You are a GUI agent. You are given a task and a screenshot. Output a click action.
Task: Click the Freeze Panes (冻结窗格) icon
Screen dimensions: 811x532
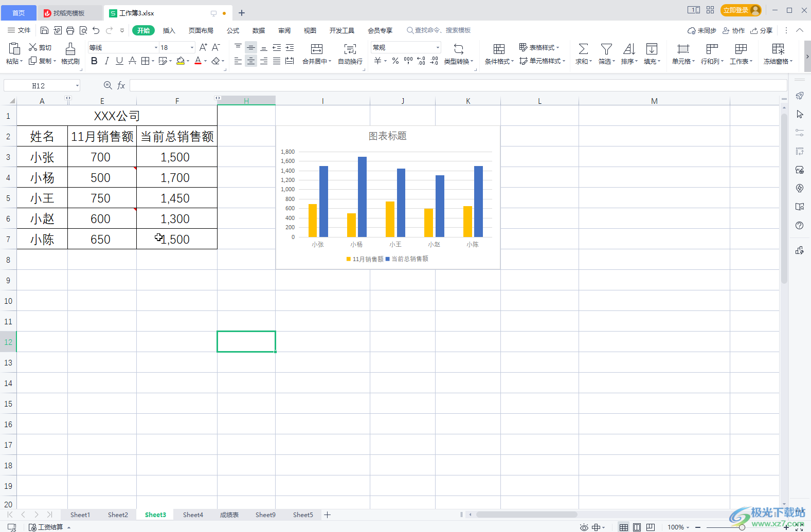click(x=778, y=49)
